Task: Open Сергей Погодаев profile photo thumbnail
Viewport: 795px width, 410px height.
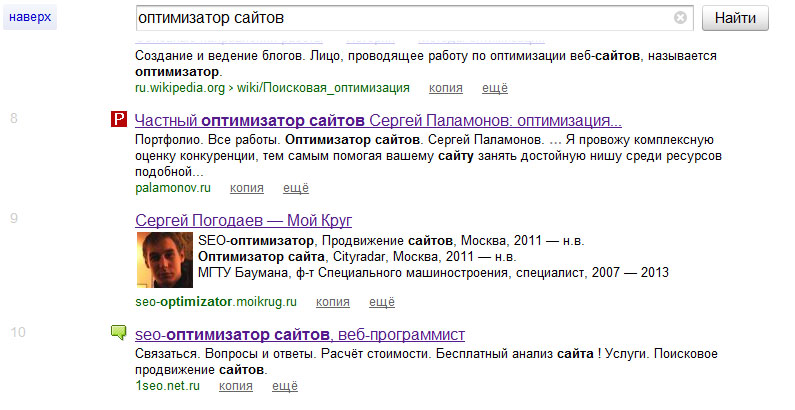Action: point(163,260)
